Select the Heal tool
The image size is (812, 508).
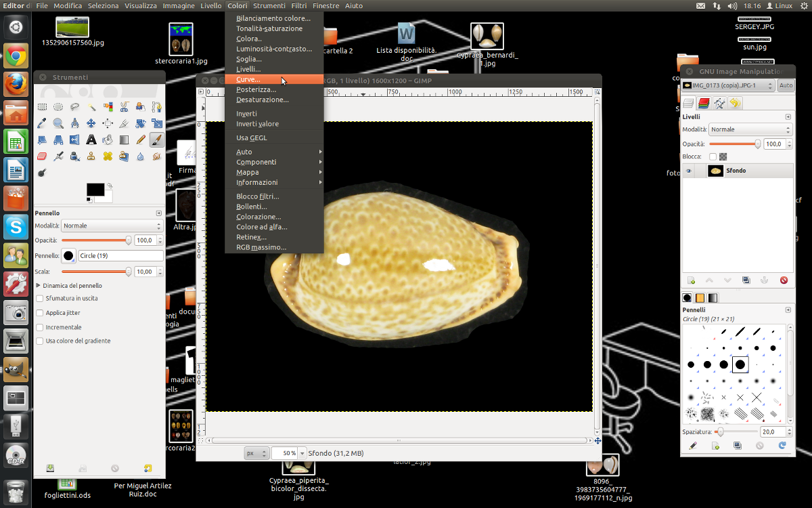108,156
